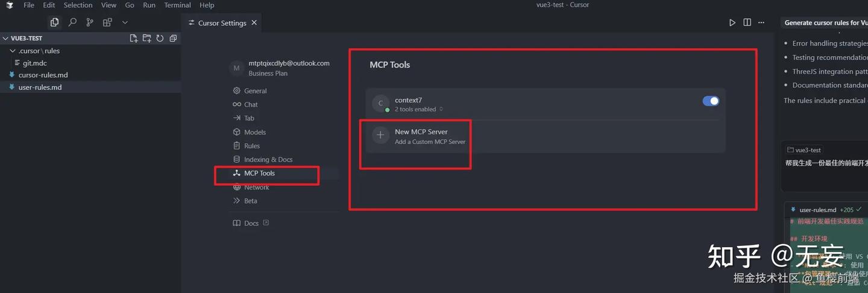Open the Terminal menu

coord(177,5)
